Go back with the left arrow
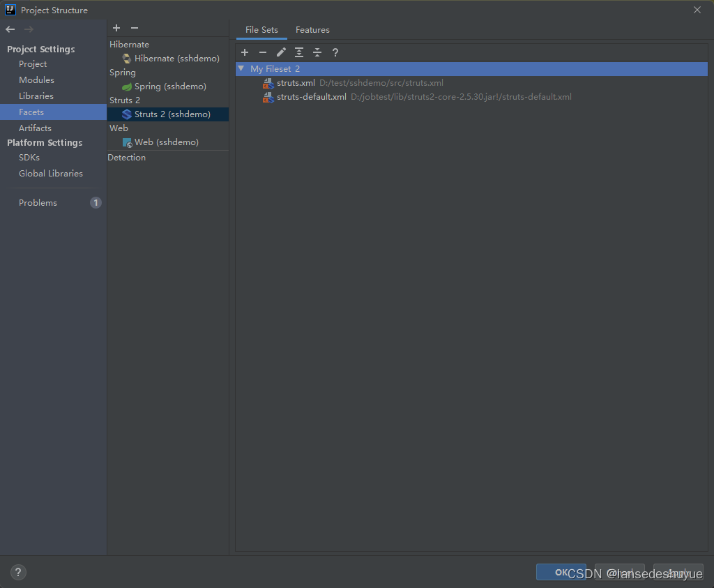This screenshot has width=714, height=588. 10,29
